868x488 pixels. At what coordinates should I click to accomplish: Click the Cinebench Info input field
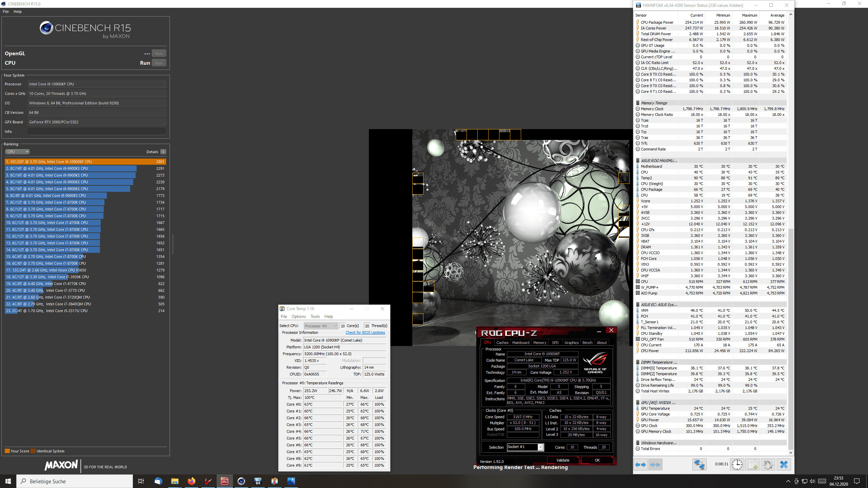point(97,131)
